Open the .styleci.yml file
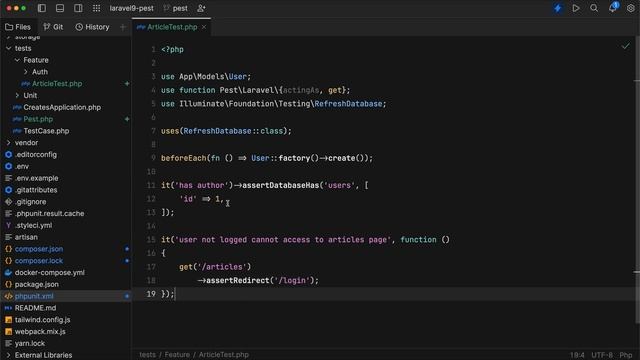640x360 pixels. coord(33,226)
